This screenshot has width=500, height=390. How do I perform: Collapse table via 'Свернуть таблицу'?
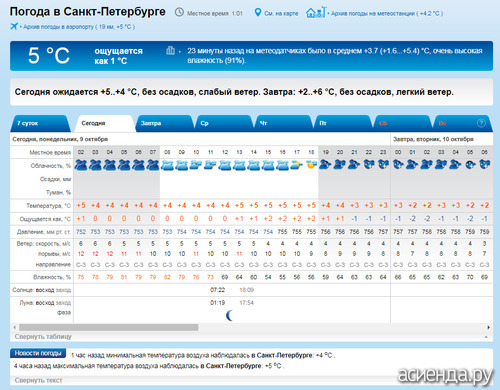[x=43, y=337]
